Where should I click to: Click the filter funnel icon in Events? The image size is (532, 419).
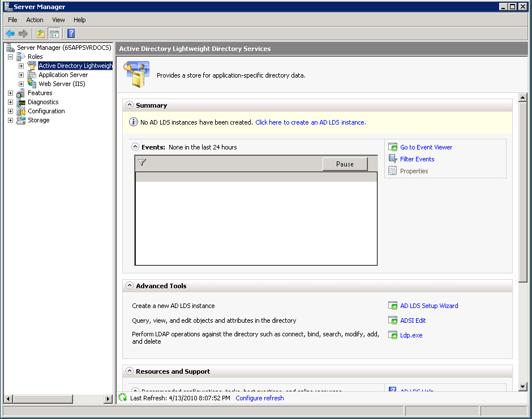coord(142,163)
